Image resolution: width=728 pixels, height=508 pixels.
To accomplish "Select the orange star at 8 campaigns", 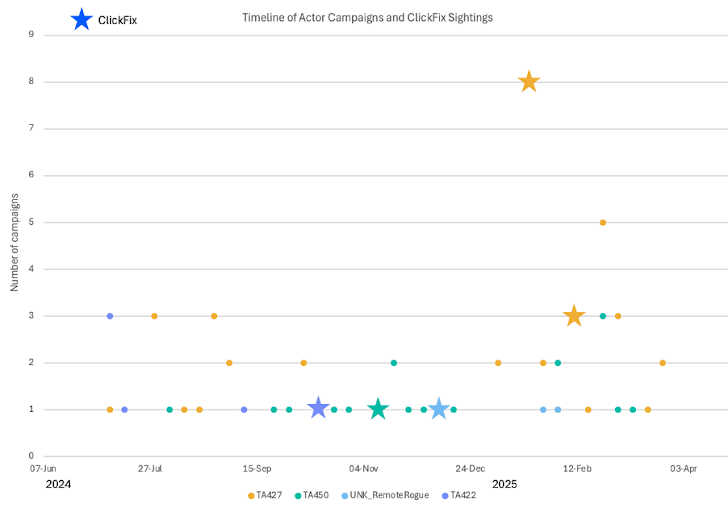I will 529,82.
